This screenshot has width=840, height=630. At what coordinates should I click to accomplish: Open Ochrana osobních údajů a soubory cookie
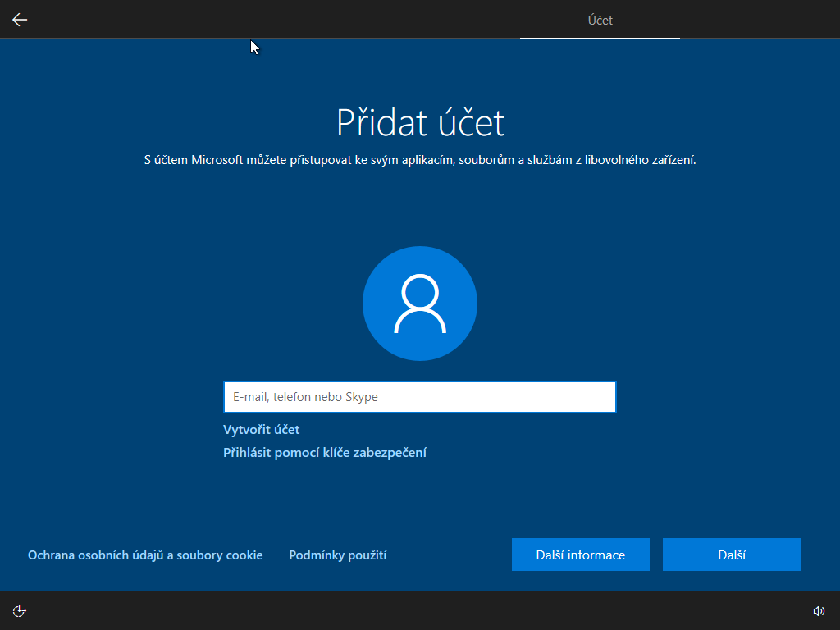pos(145,555)
